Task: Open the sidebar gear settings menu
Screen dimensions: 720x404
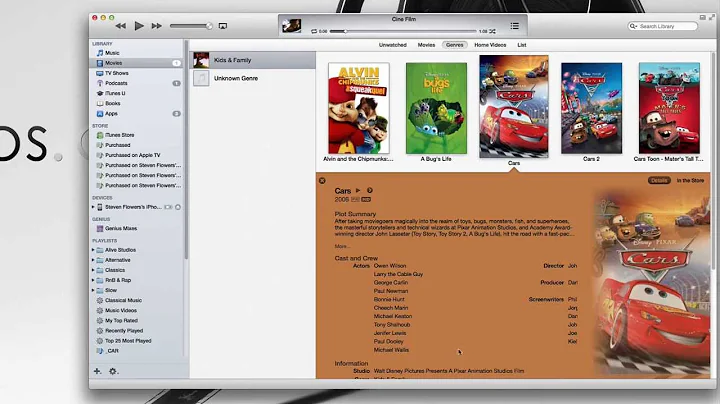Action: click(113, 371)
